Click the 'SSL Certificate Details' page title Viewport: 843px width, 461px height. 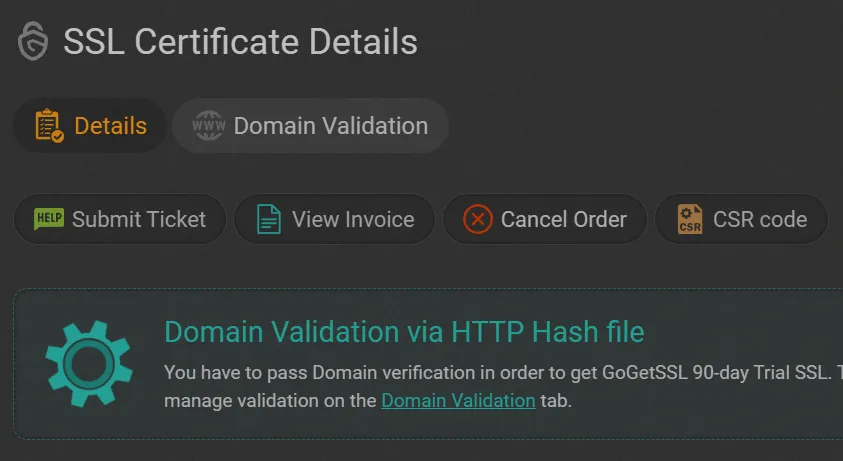240,42
